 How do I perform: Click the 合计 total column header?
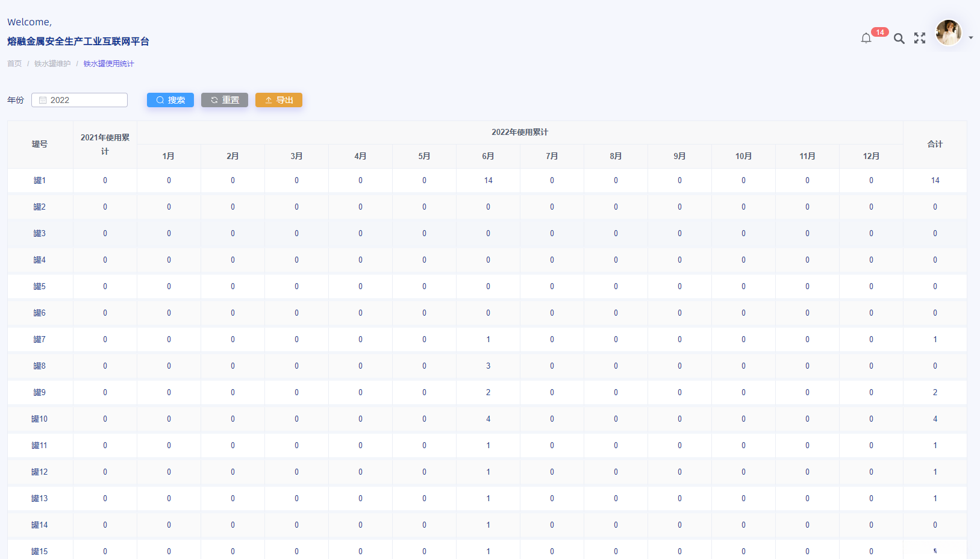(935, 145)
